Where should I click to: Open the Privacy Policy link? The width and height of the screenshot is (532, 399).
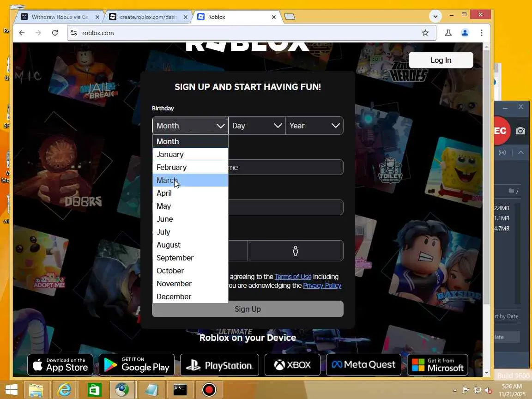coord(322,286)
